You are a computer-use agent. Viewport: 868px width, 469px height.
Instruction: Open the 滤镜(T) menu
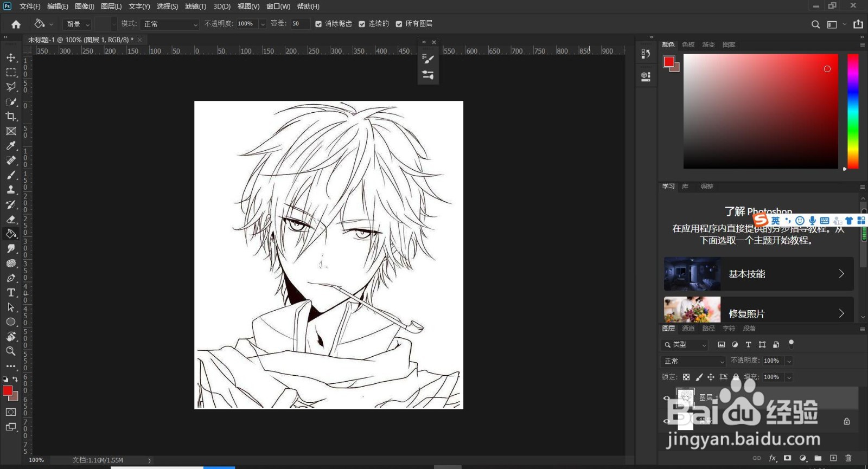pos(195,7)
